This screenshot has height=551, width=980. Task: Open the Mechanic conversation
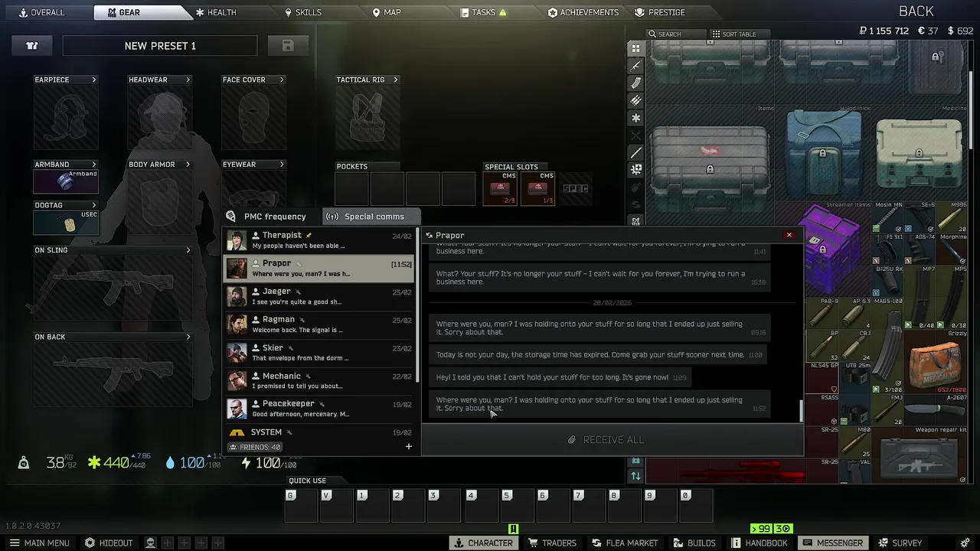click(x=318, y=380)
